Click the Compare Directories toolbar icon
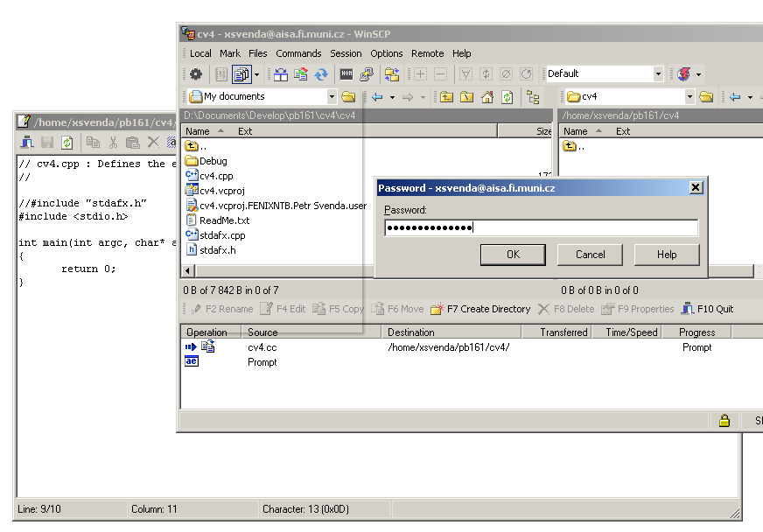The width and height of the screenshot is (763, 532). click(x=281, y=74)
